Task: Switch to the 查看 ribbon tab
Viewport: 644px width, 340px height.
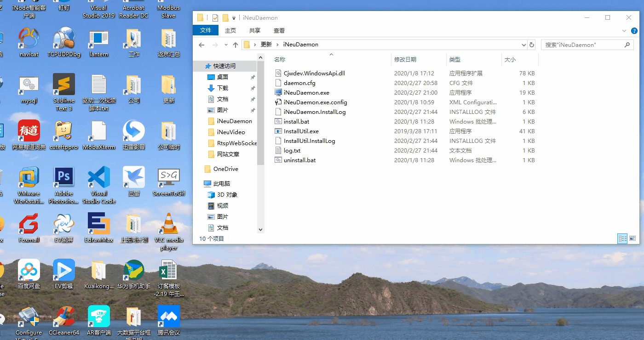Action: coord(279,31)
